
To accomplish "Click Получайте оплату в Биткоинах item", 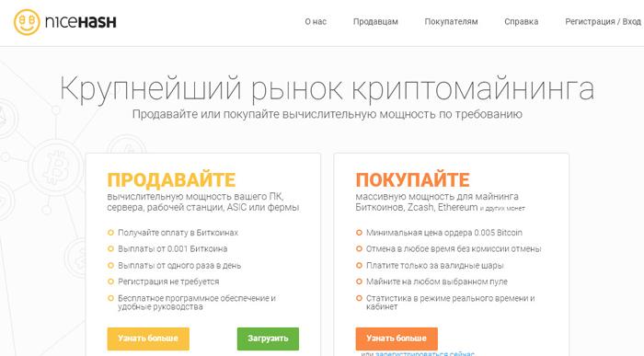I will (178, 233).
